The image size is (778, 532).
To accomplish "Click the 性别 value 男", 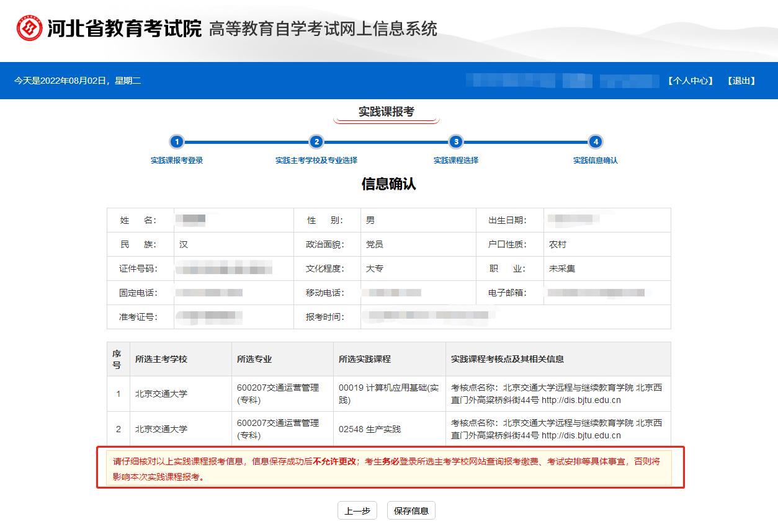I will coord(370,220).
